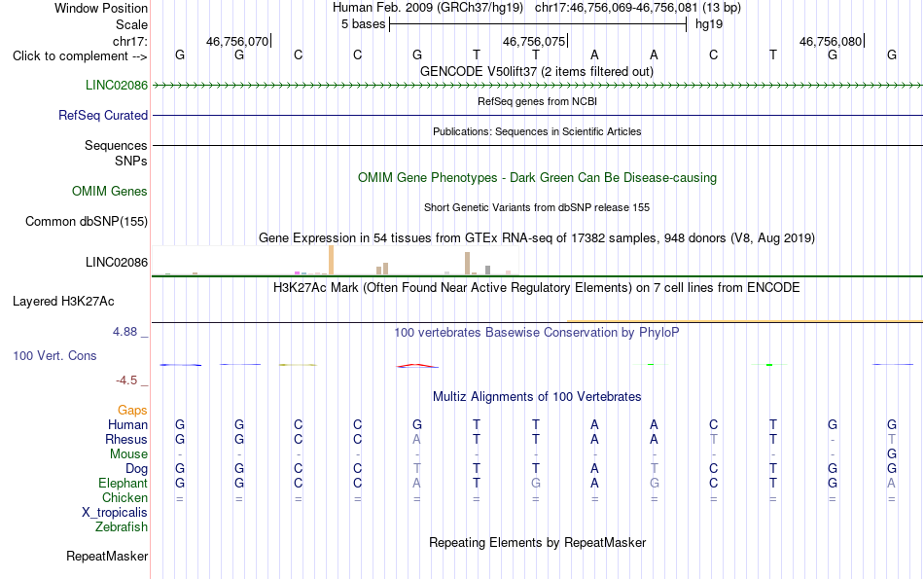Screen dimensions: 924x579
Task: Click the Mouse row G base
Action: (892, 454)
